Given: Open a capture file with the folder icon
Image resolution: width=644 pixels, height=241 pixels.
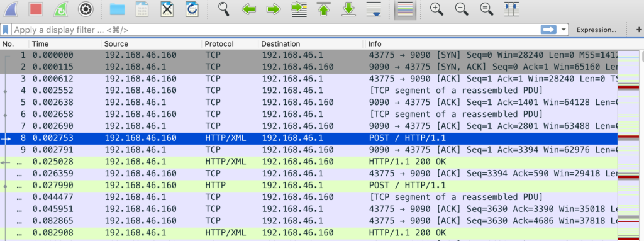Looking at the screenshot, I should coord(117,9).
